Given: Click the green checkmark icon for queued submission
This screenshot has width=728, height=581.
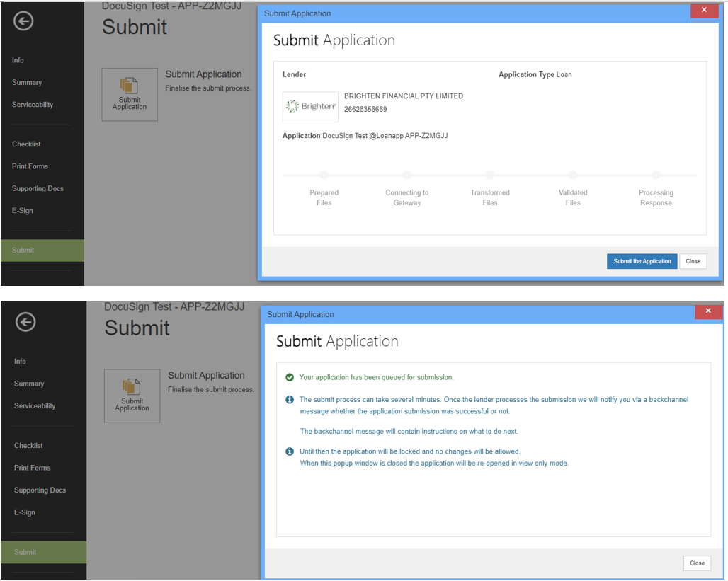Looking at the screenshot, I should click(x=289, y=377).
